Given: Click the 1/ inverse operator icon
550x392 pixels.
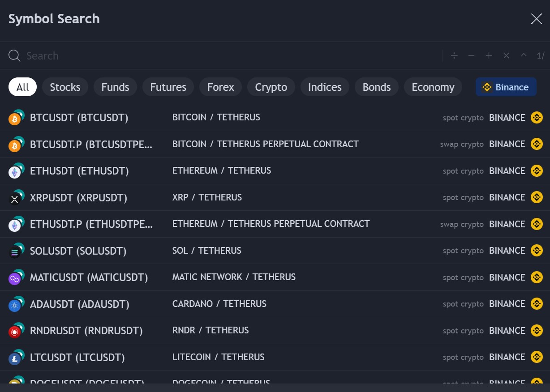Looking at the screenshot, I should 541,55.
